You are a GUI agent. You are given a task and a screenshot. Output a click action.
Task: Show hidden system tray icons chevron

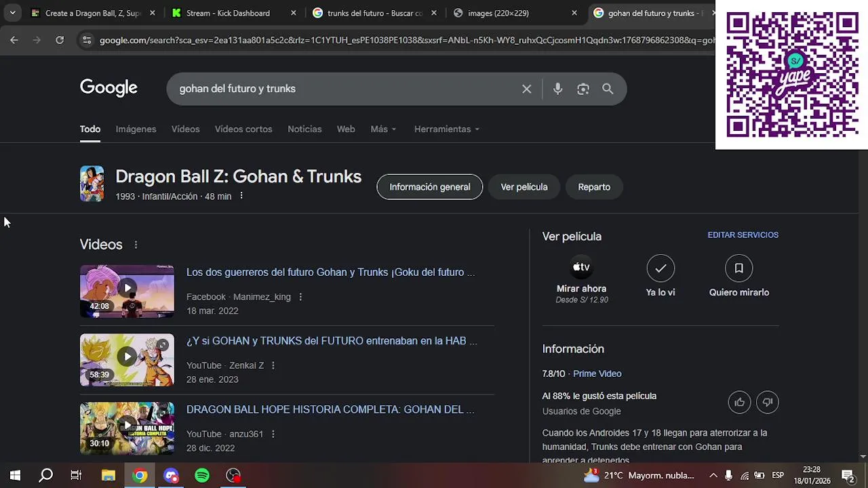[713, 475]
